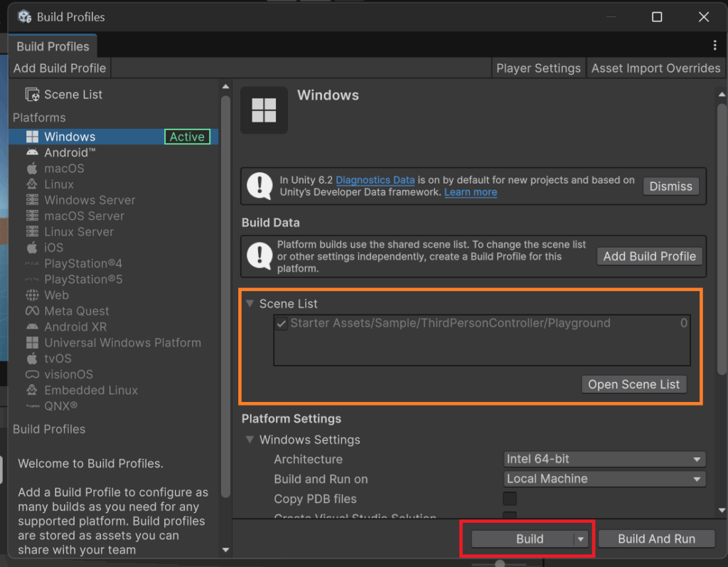Click the platform list vertical scrollbar
Screen dimensions: 728x567
pyautogui.click(x=225, y=285)
